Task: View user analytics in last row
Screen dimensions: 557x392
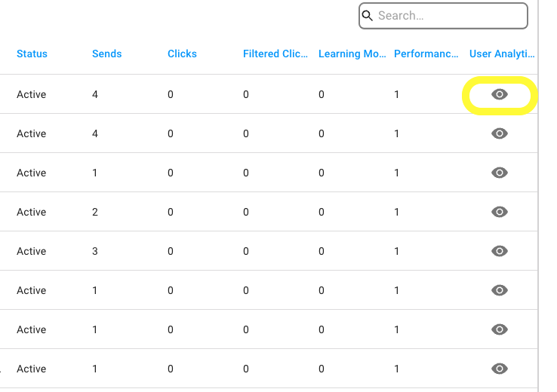Action: click(x=500, y=369)
